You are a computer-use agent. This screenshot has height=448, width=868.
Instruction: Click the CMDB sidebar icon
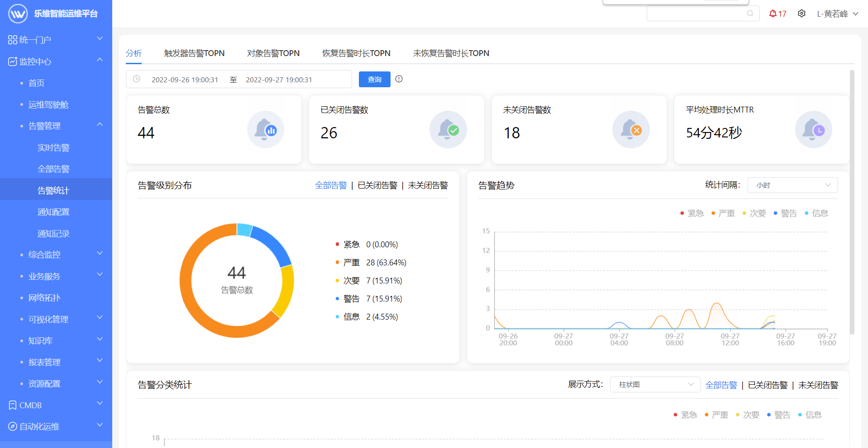pos(13,405)
